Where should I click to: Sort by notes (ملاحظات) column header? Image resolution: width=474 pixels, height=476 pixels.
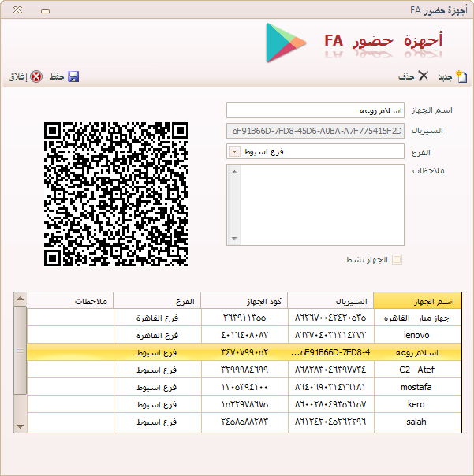(x=70, y=301)
